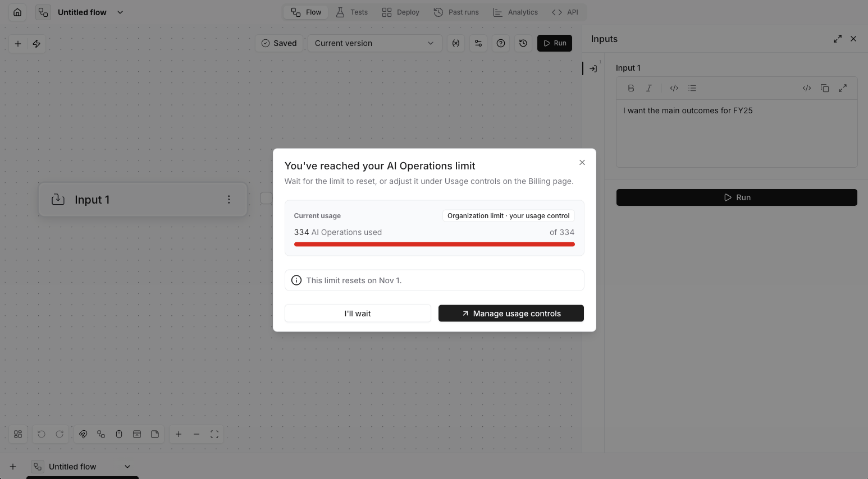This screenshot has height=479, width=868.
Task: Click the mouse icon in the bottom toolbar
Action: pos(119,434)
